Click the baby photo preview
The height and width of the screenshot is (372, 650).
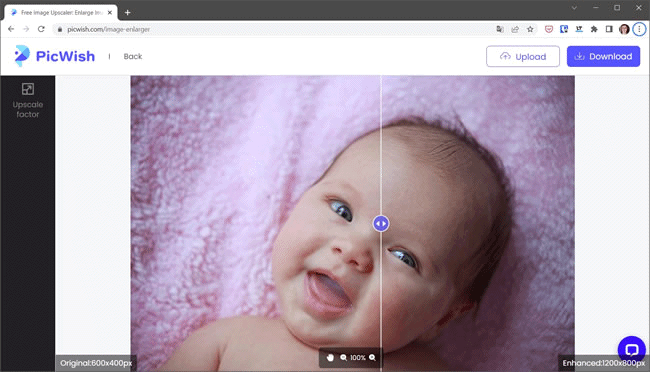[x=352, y=223]
